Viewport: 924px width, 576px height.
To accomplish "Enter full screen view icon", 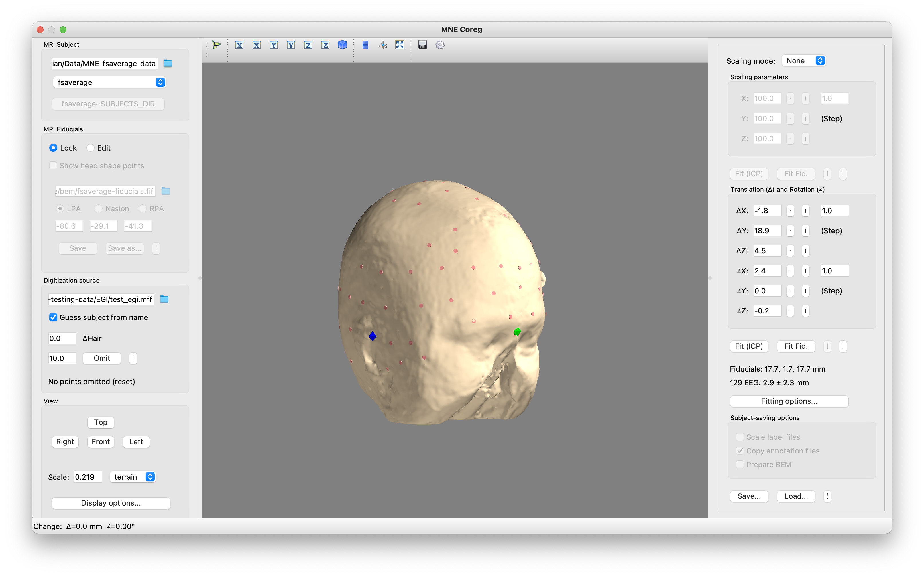I will point(400,45).
